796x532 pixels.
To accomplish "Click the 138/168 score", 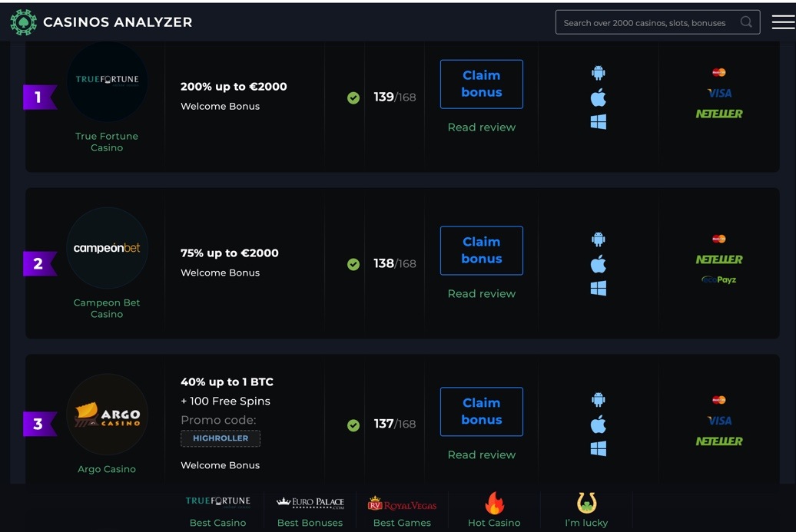I will (394, 264).
